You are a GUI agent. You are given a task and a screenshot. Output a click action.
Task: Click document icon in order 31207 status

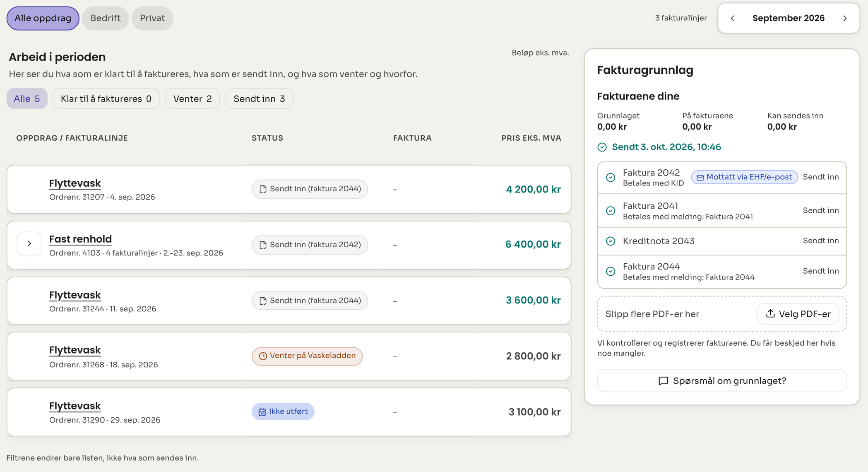pyautogui.click(x=263, y=189)
